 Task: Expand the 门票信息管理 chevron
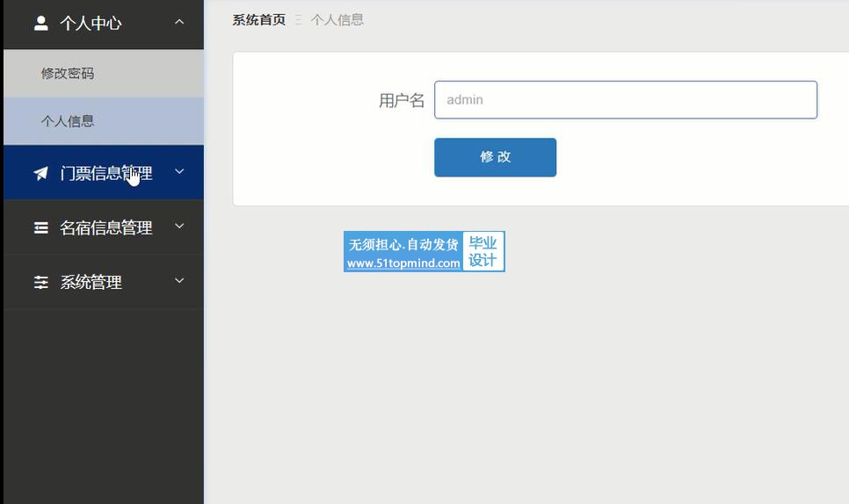[x=179, y=171]
